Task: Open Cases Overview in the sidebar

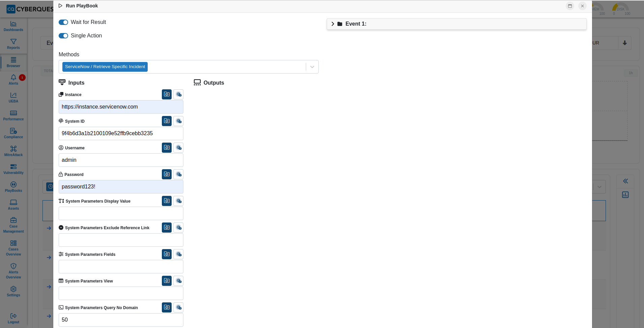Action: point(13,248)
